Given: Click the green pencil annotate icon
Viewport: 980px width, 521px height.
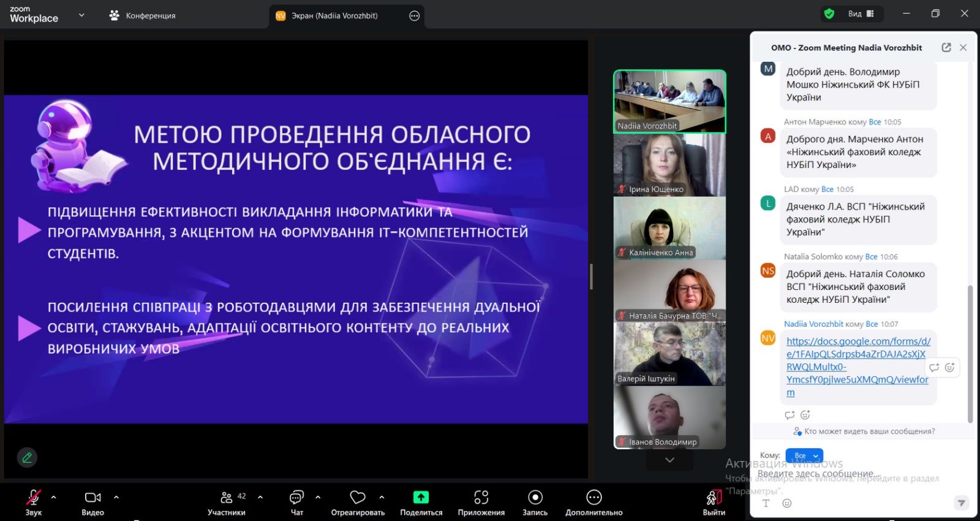Looking at the screenshot, I should 27,457.
